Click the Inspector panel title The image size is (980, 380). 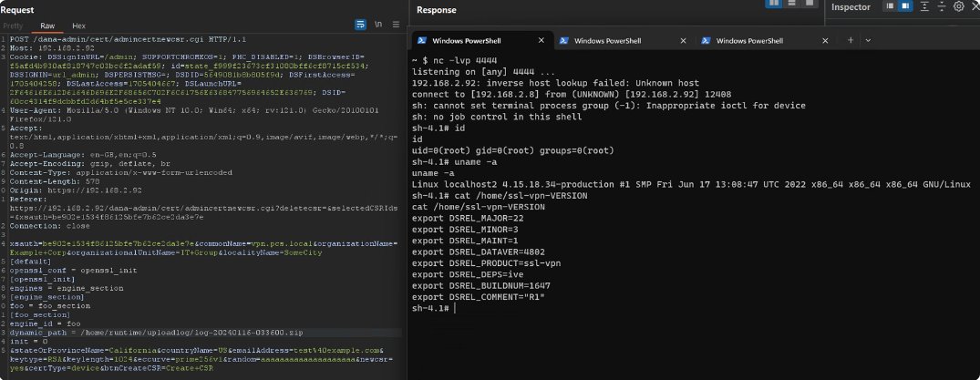pyautogui.click(x=851, y=7)
